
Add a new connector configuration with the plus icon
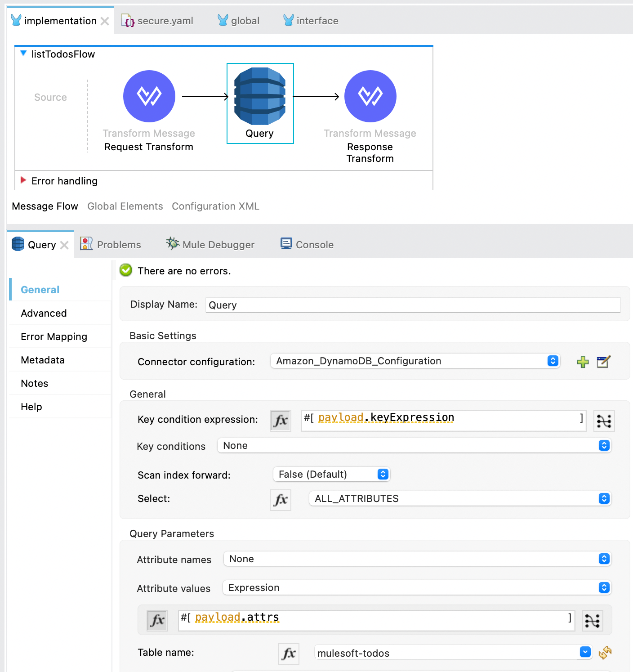tap(583, 361)
